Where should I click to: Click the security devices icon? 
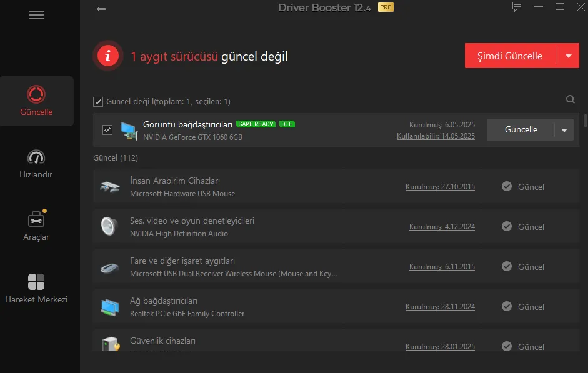click(111, 344)
